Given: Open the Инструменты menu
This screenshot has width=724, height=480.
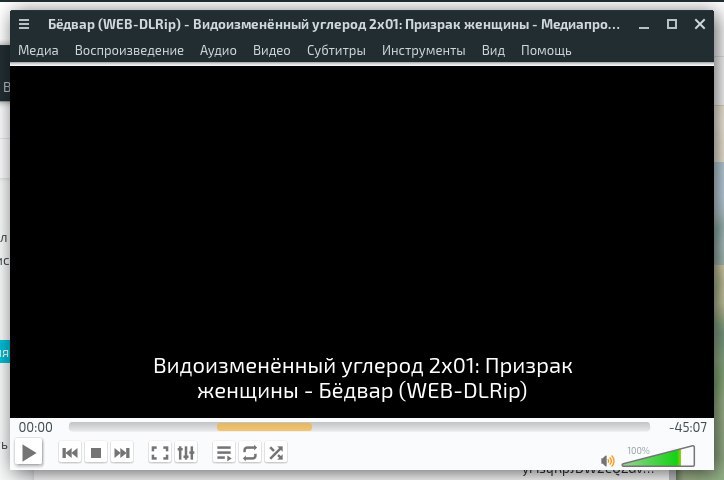Looking at the screenshot, I should 423,50.
